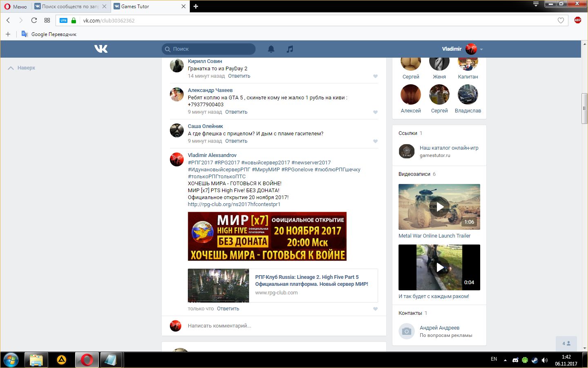Show hidden system tray icons
This screenshot has width=588, height=368.
505,360
